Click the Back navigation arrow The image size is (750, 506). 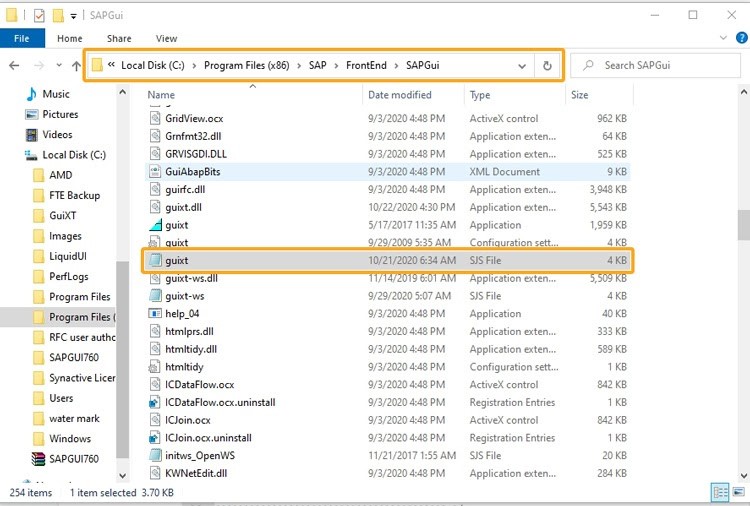[14, 65]
